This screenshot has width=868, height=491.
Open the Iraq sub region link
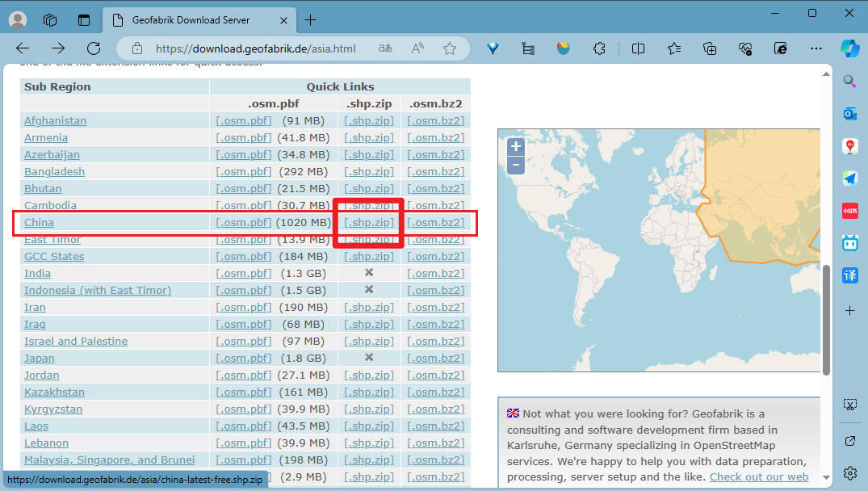point(35,325)
